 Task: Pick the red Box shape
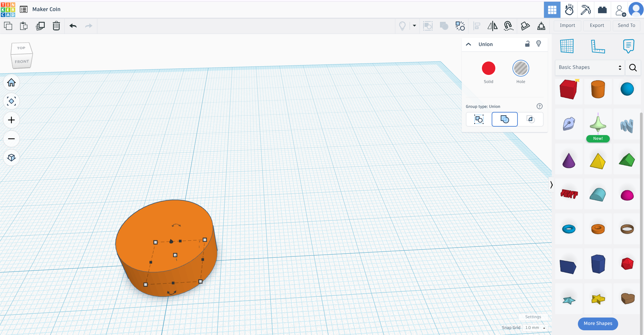click(569, 89)
